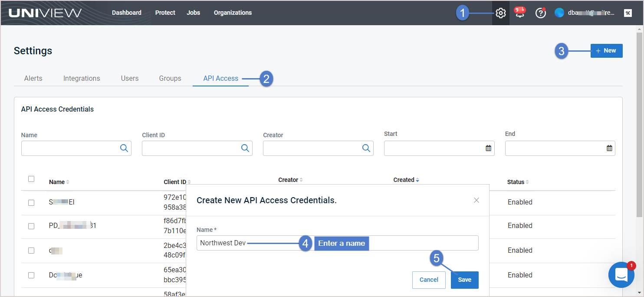Collapse the side panel arrow icon

coord(628,13)
